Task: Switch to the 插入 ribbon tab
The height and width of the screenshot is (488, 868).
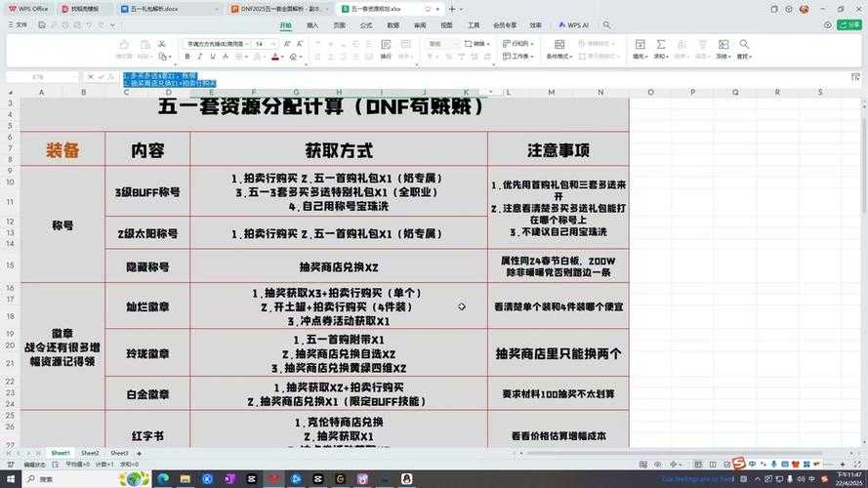Action: click(x=312, y=25)
